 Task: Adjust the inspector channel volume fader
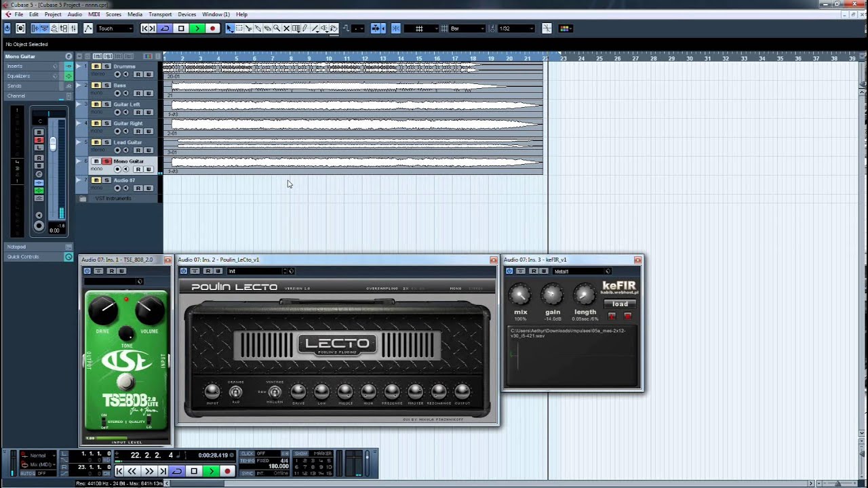point(53,145)
